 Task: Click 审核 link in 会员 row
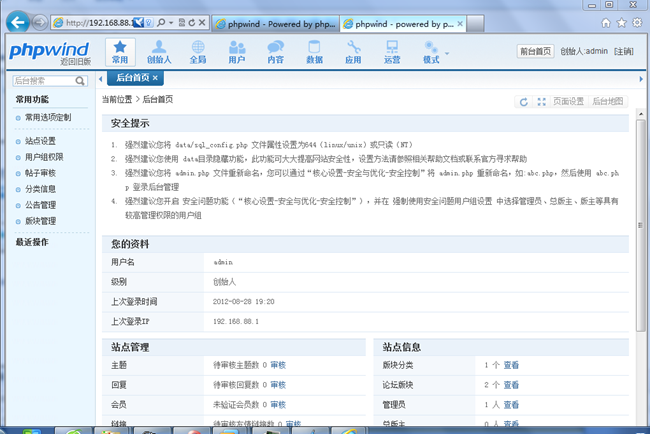(x=278, y=405)
